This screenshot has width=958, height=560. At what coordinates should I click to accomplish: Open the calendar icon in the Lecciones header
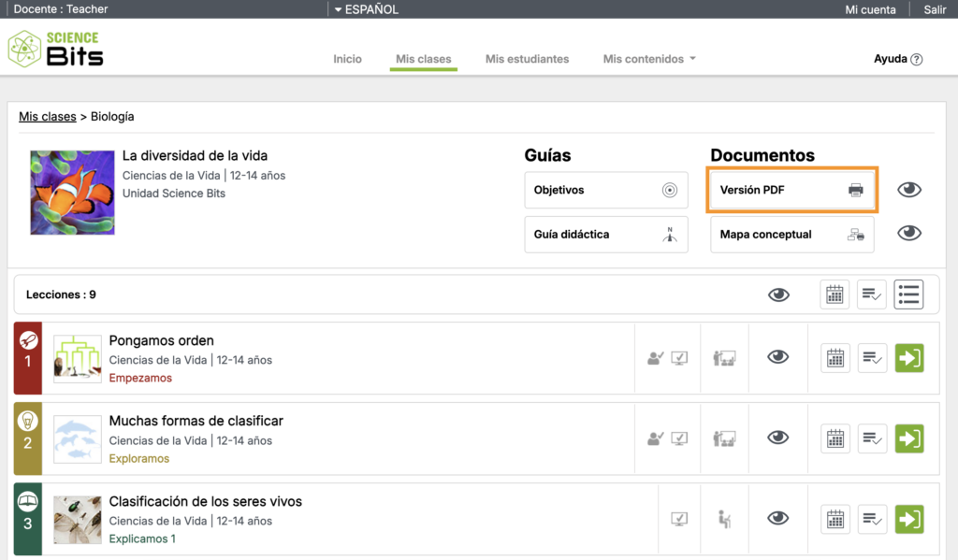(834, 294)
